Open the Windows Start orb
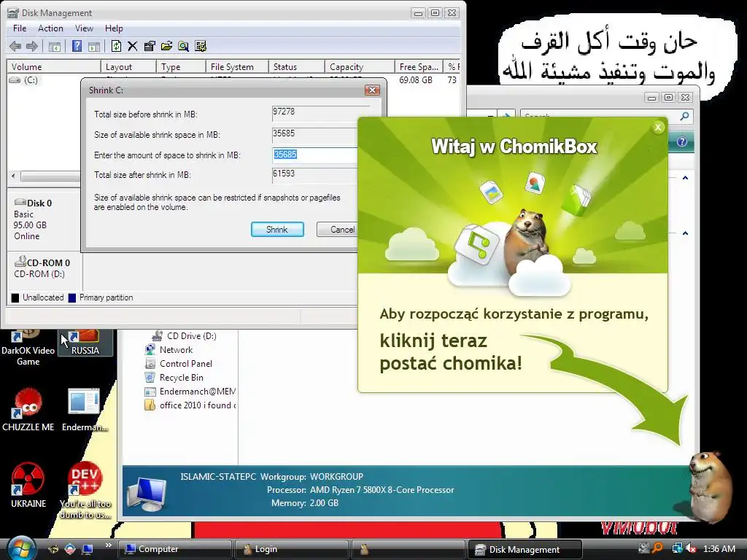The image size is (747, 560). (x=20, y=548)
